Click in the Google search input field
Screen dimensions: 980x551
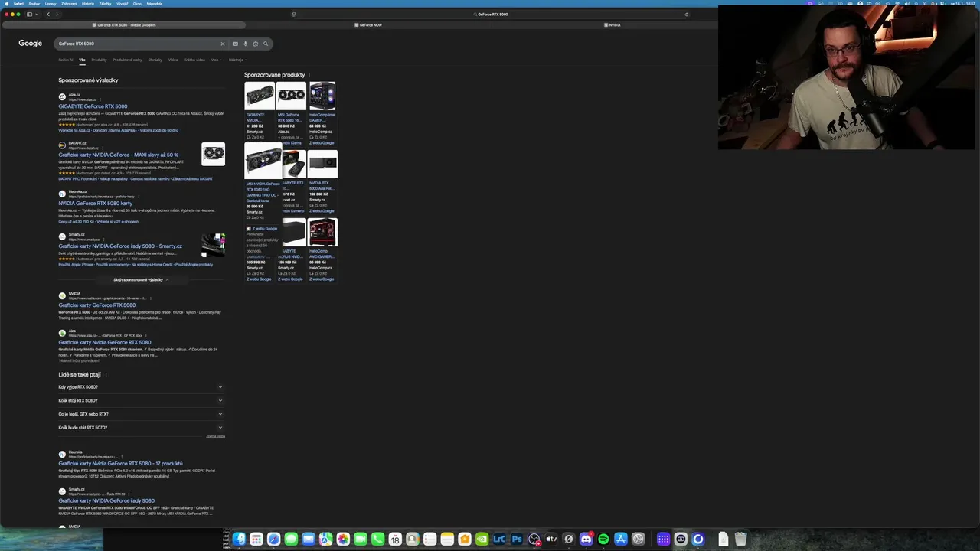[138, 44]
